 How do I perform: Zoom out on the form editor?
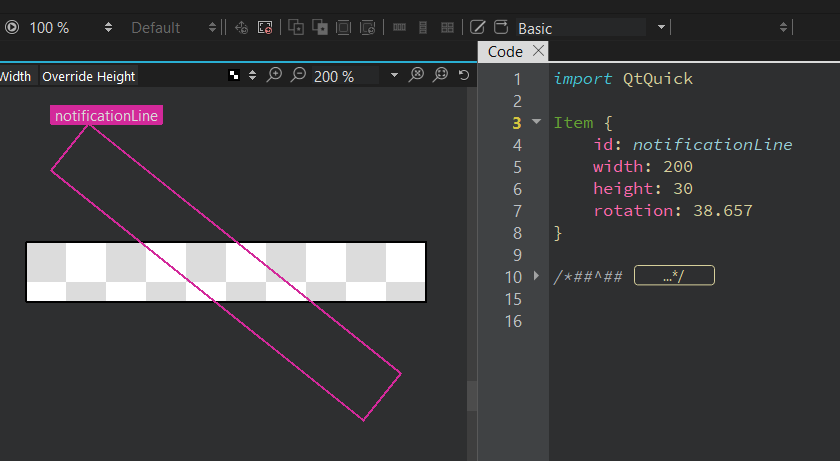tap(298, 75)
